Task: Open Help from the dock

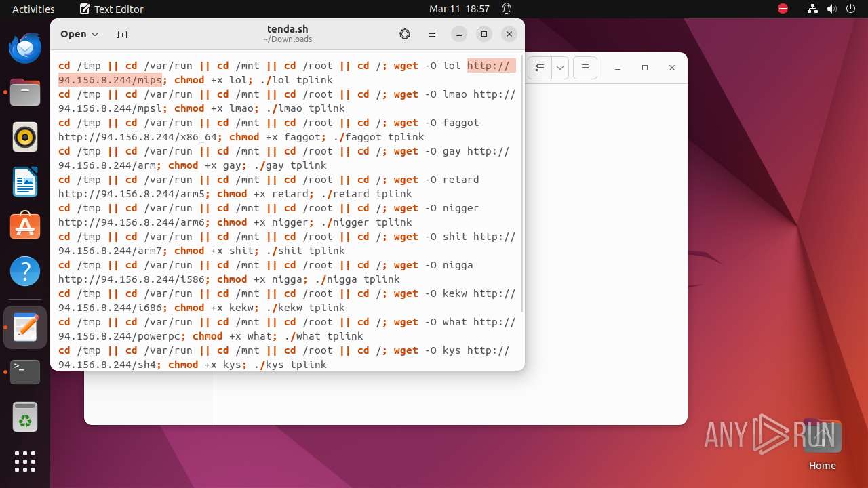Action: 25,272
